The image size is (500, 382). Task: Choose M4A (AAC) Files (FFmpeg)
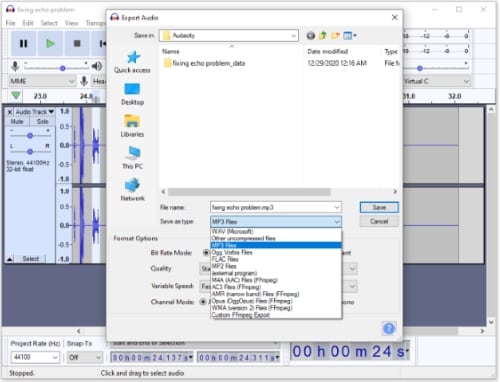click(x=276, y=280)
